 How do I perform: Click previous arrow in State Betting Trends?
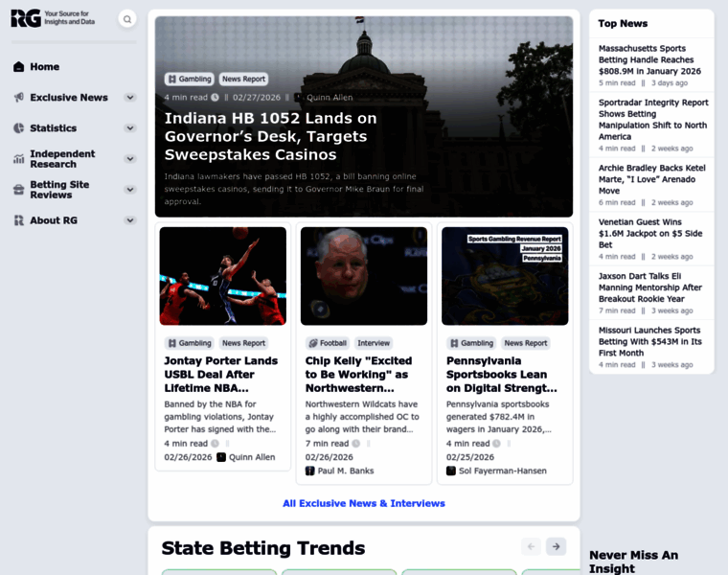click(x=531, y=546)
